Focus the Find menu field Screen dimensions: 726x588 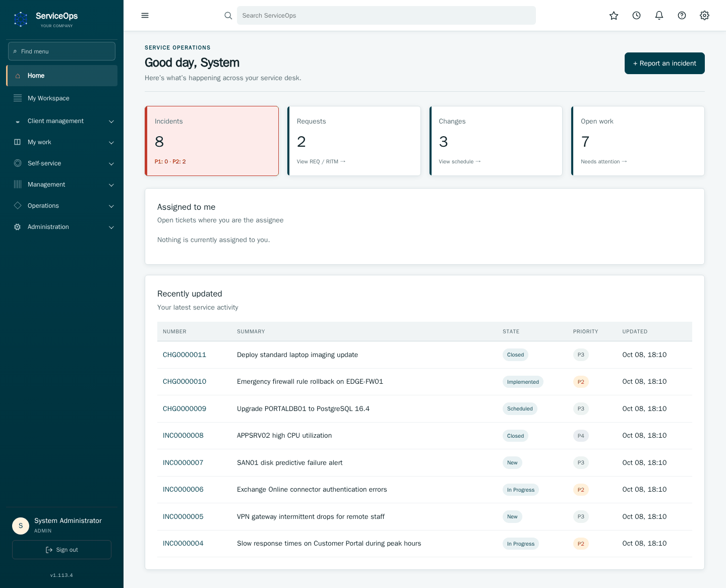tap(62, 51)
